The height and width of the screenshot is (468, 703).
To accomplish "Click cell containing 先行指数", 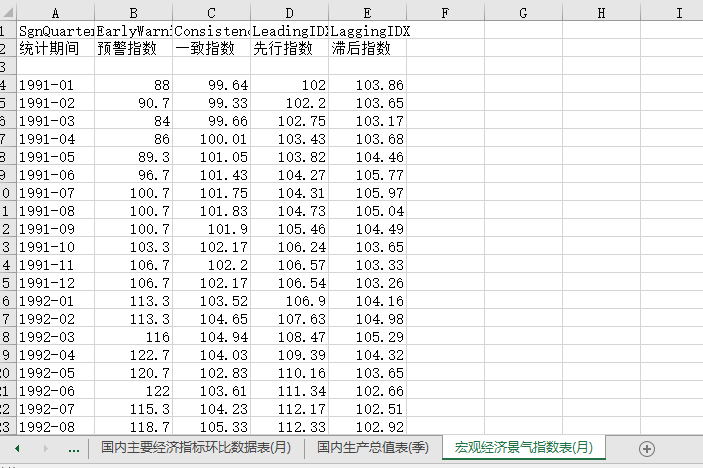I will pyautogui.click(x=289, y=48).
